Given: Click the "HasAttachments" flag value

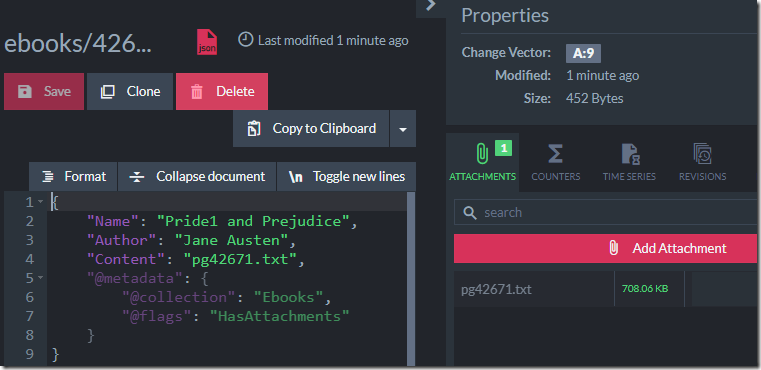Looking at the screenshot, I should click(279, 316).
